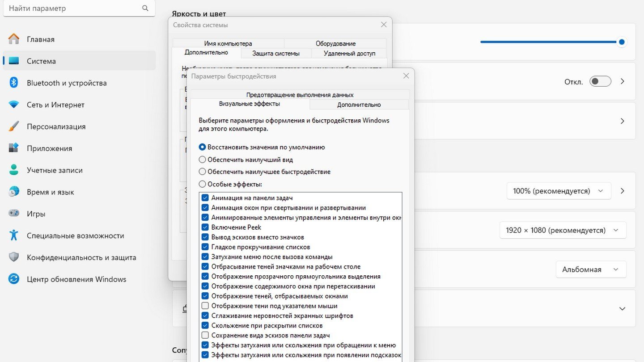Turn on the Откл. toggle switch
The width and height of the screenshot is (644, 362).
600,81
